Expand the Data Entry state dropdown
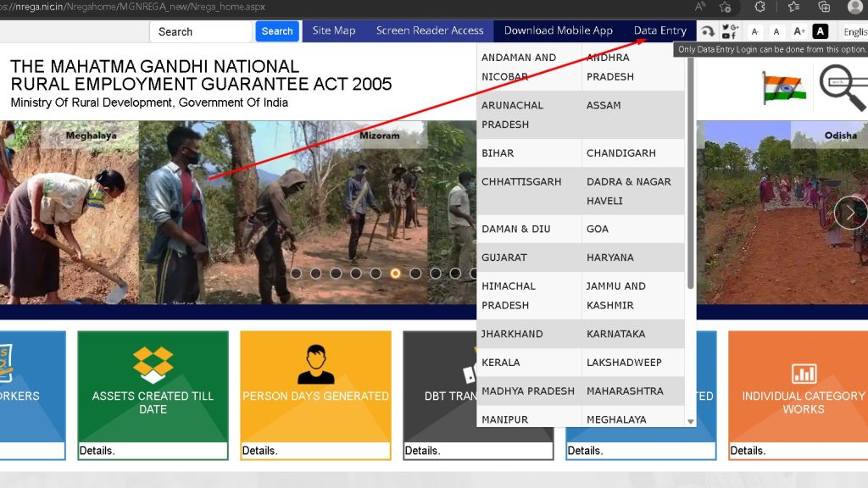 659,30
